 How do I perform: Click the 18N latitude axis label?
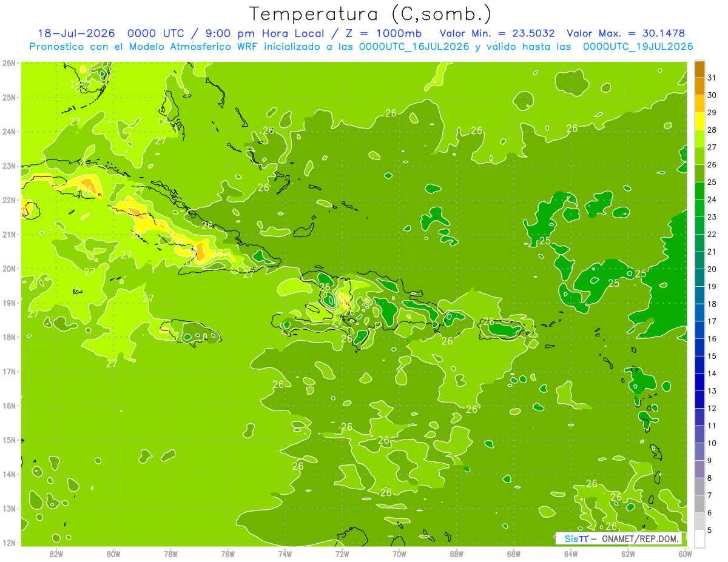coord(8,336)
